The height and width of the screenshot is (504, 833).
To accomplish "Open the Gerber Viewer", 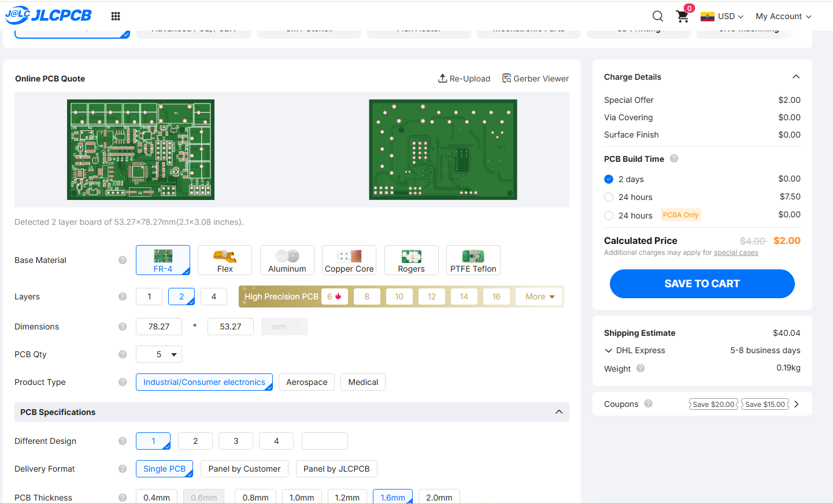I will 535,79.
